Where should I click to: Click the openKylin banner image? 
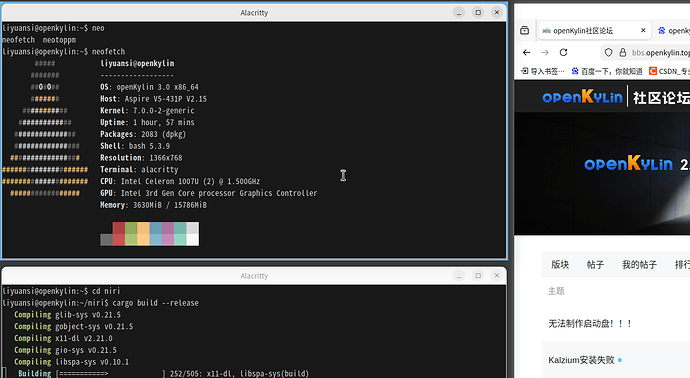[602, 173]
